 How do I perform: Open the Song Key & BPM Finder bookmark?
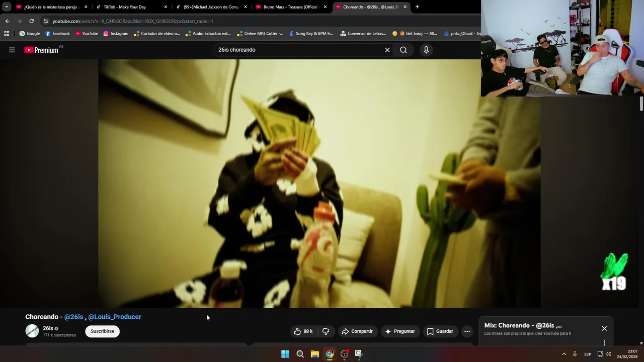point(311,34)
